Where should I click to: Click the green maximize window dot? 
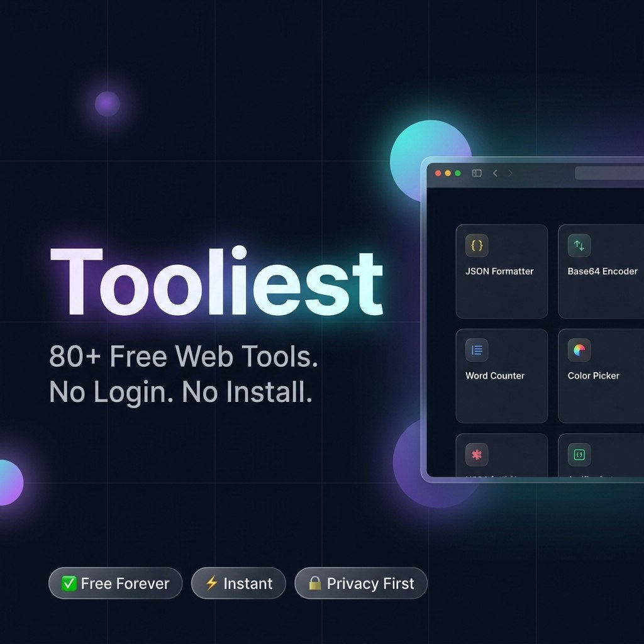click(458, 174)
